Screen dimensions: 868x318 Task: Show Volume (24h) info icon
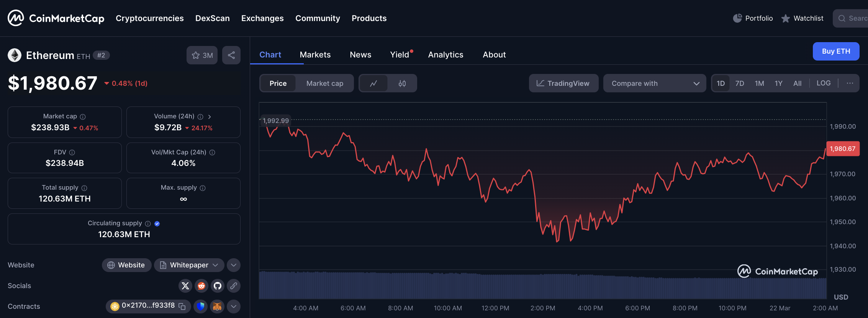click(200, 116)
